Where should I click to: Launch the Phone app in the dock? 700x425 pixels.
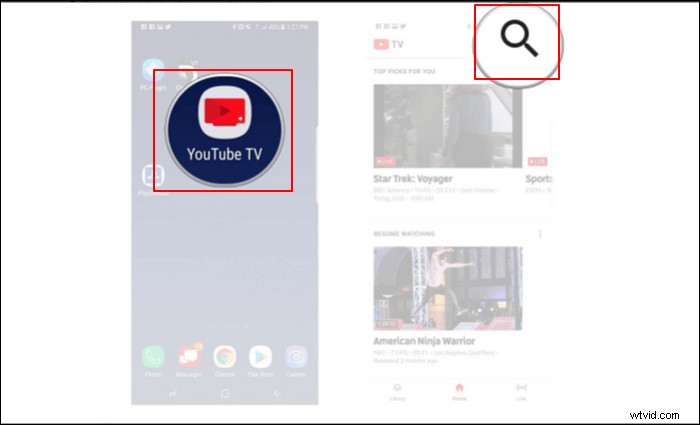[153, 357]
